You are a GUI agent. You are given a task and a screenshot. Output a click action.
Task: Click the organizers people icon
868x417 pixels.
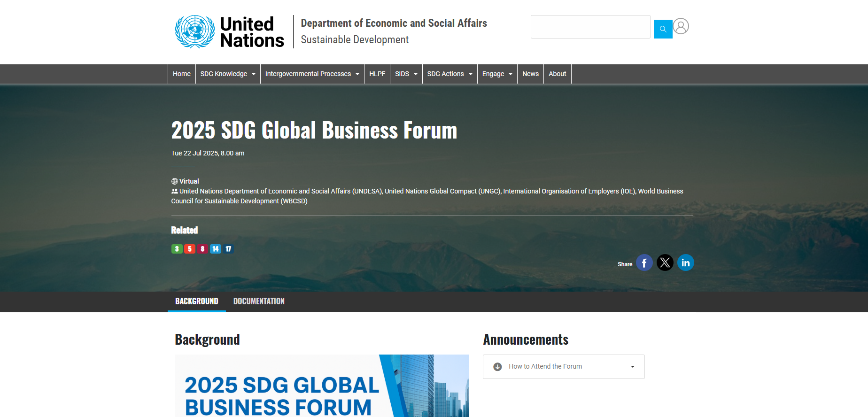(x=174, y=191)
